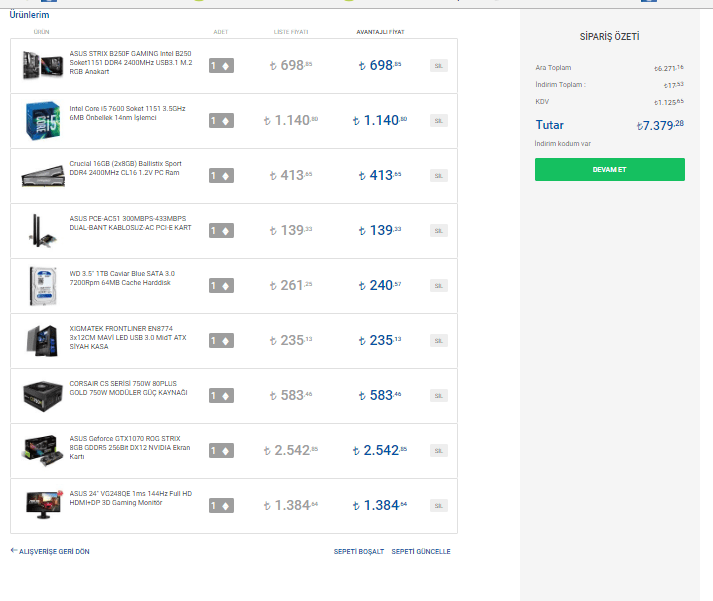Viewport: 713px width, 601px height.
Task: Change quantity stepper for Corsair 750W power supply
Action: (221, 396)
